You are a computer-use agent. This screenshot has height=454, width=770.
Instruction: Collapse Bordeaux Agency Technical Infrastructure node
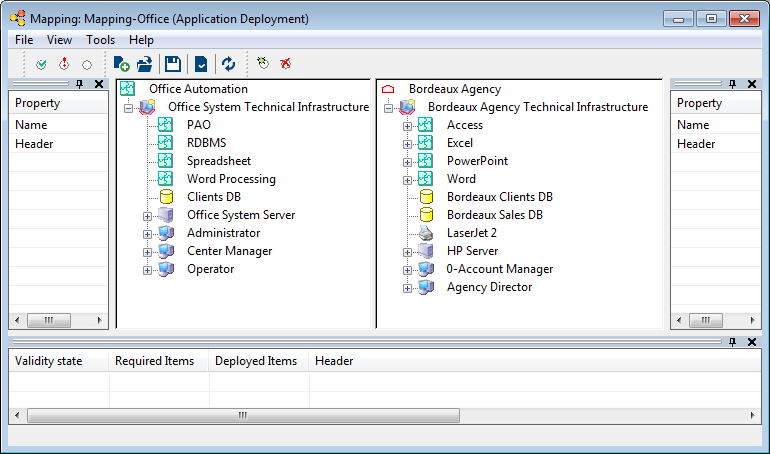point(389,107)
